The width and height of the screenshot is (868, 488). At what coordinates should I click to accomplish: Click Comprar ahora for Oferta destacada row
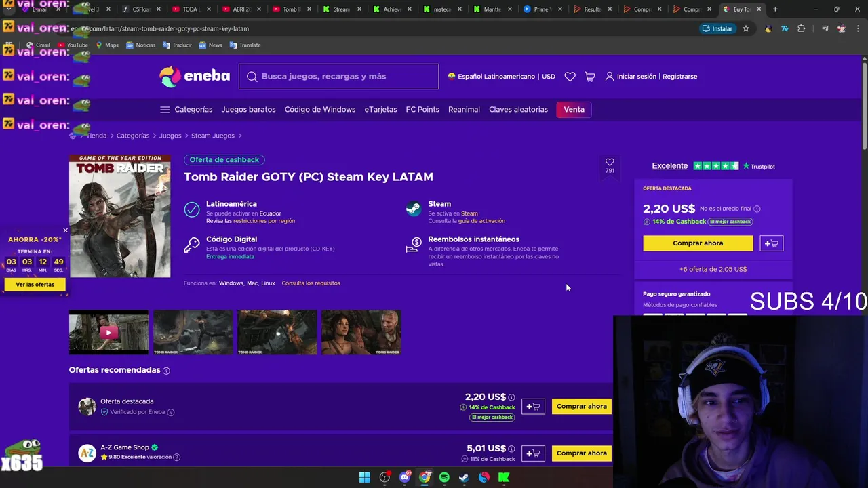tap(582, 407)
